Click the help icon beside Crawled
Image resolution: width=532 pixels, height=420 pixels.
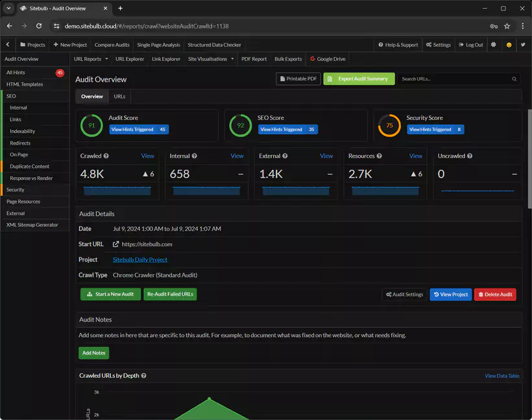[106, 156]
